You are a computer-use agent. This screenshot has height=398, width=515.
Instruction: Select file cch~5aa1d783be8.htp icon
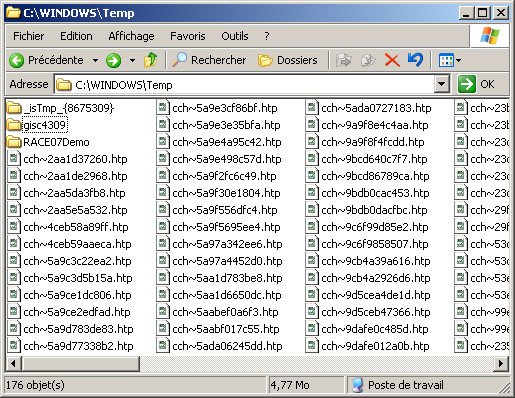[163, 278]
